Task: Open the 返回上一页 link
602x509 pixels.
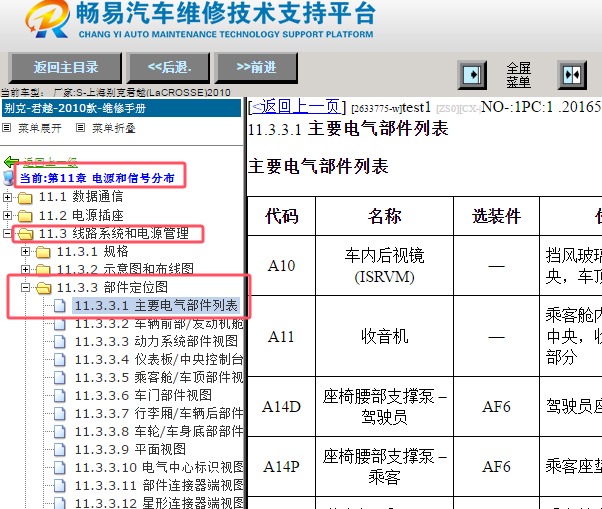Action: pos(297,107)
